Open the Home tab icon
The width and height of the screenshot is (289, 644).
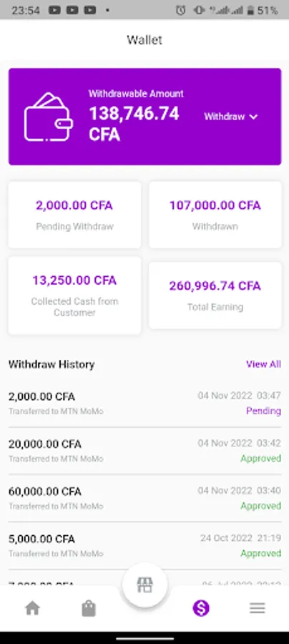(x=32, y=608)
